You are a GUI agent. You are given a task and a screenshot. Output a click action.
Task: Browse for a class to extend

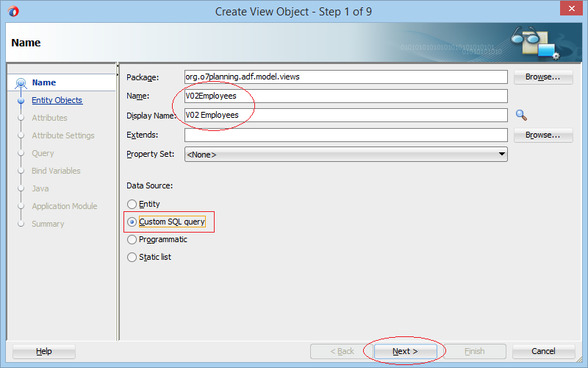click(543, 135)
